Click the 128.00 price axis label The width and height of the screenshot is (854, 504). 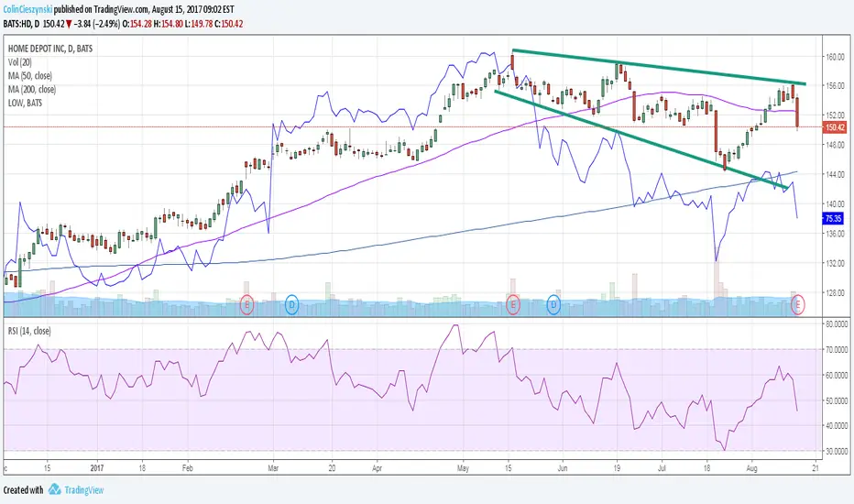point(835,292)
